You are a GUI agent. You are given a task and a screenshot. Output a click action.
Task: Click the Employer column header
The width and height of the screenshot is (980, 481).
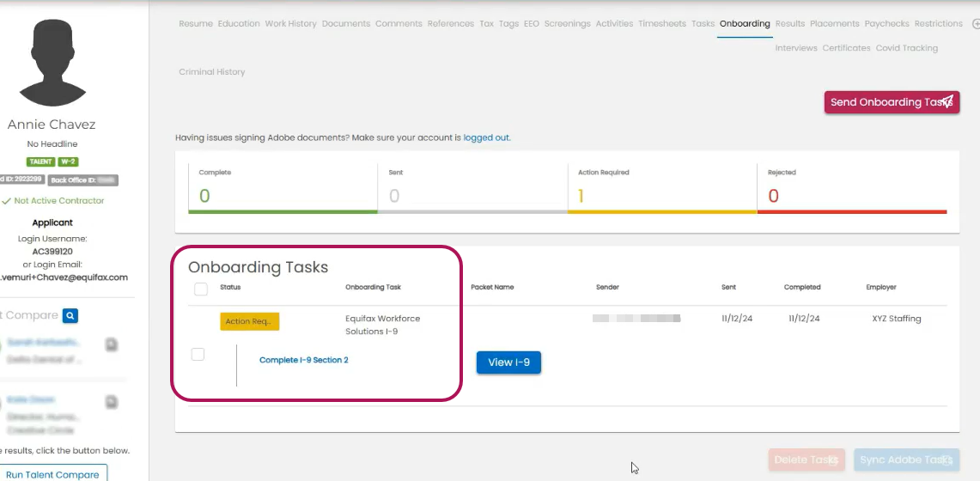tap(881, 288)
